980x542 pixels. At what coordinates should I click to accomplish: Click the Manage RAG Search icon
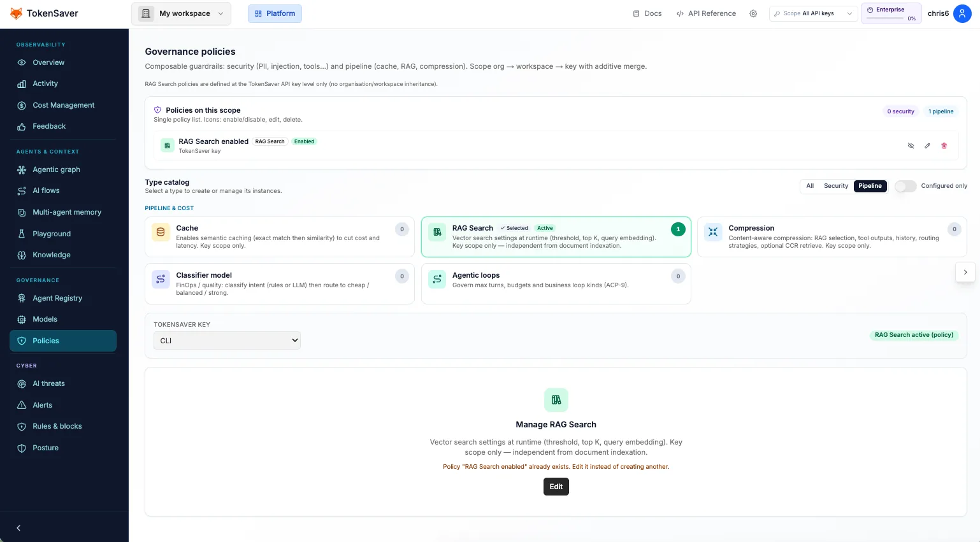[x=556, y=400]
